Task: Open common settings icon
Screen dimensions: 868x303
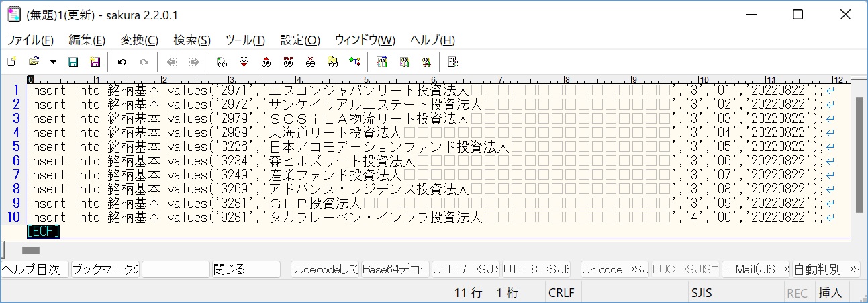Action: (426, 62)
